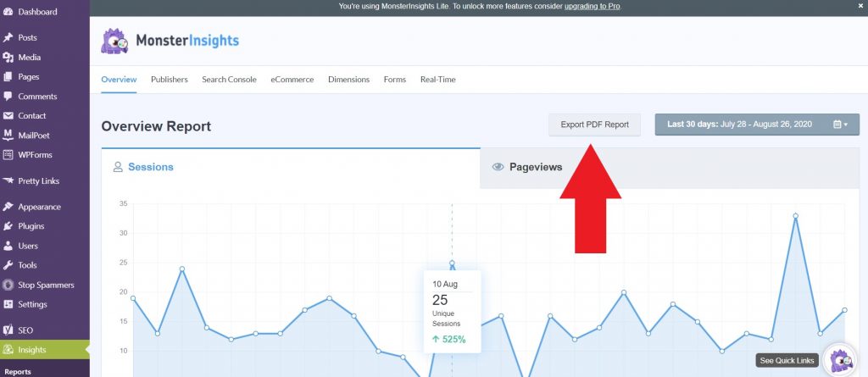Click the See Quick Links tooltip label
868x377 pixels.
[787, 360]
